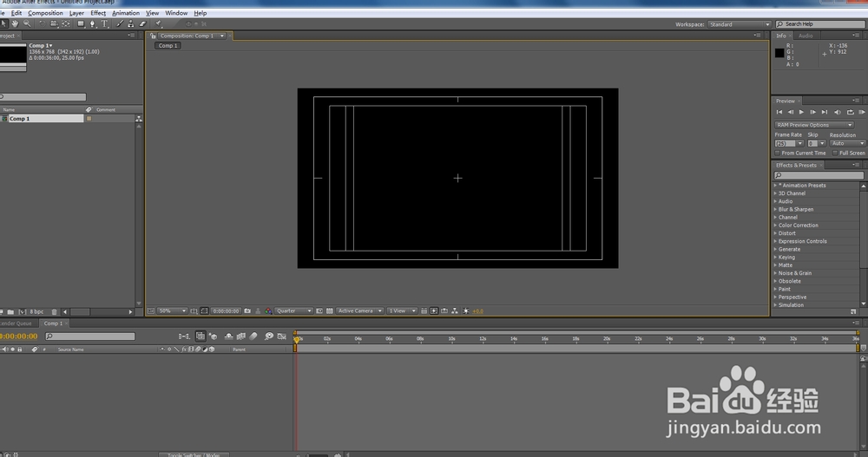Open Comp Mini-Flowchart in timeline

[184, 336]
